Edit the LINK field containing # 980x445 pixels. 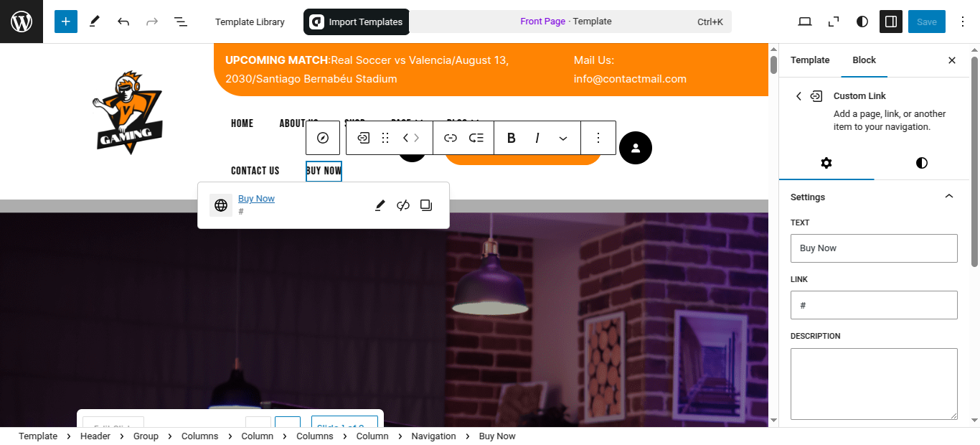pyautogui.click(x=874, y=305)
